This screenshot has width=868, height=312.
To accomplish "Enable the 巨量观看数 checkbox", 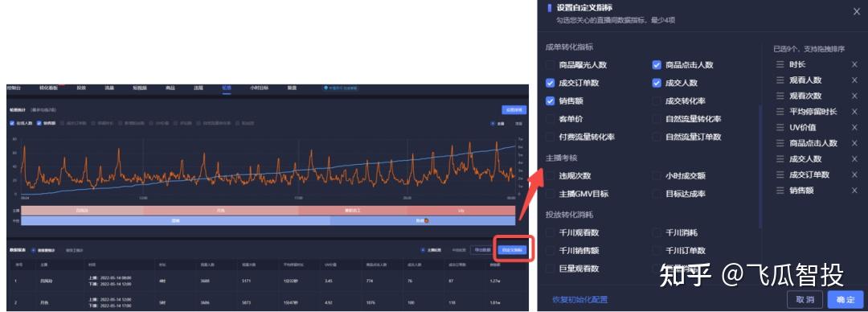I will [550, 269].
